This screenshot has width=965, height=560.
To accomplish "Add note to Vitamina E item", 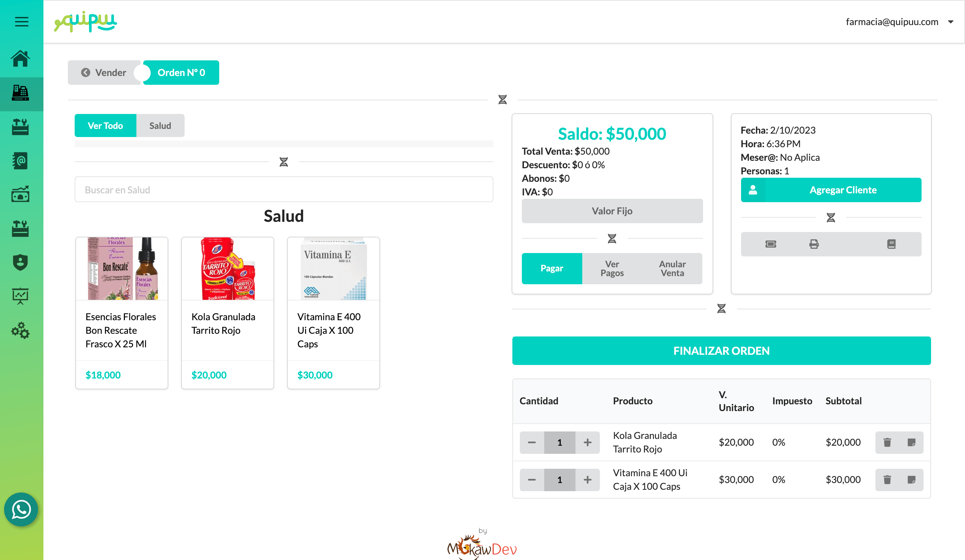I will tap(911, 480).
